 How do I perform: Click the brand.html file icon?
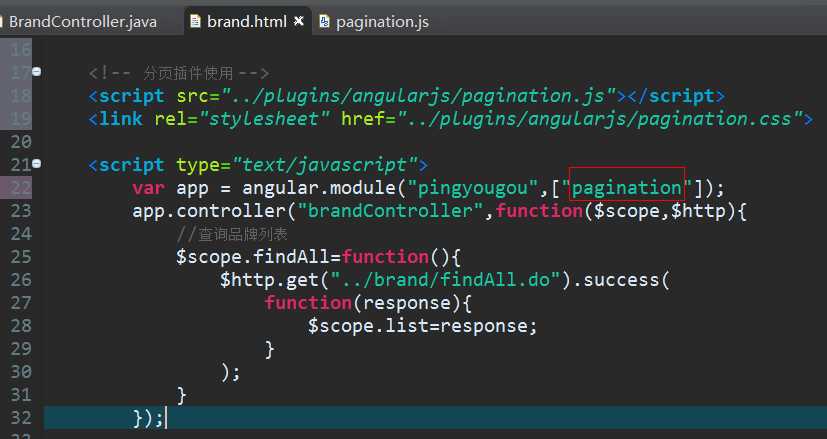pos(195,21)
